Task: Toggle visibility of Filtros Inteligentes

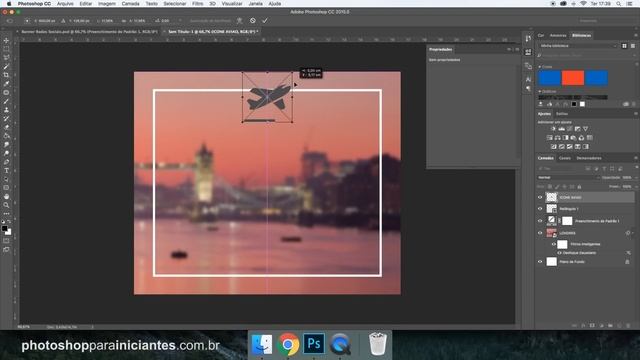Action: 554,244
